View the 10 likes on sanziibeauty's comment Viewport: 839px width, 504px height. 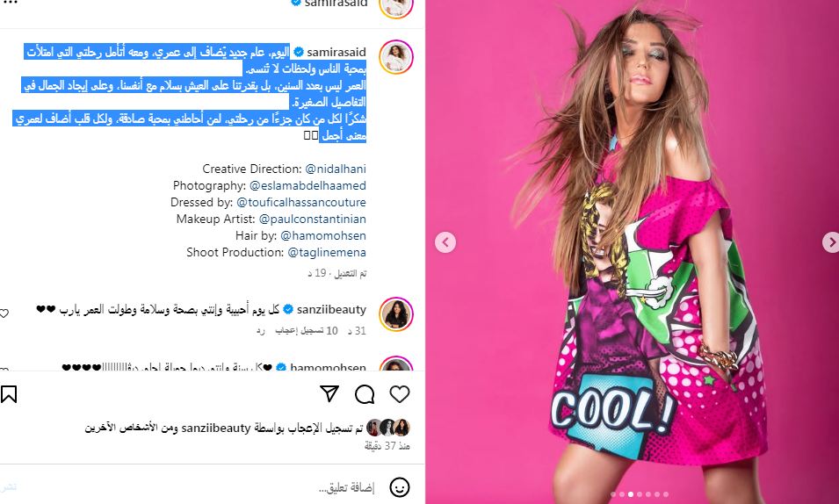tap(307, 331)
